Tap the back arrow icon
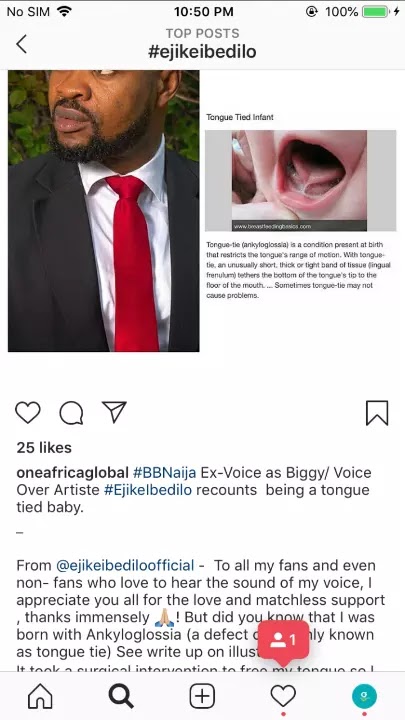The height and width of the screenshot is (720, 405). 21,45
